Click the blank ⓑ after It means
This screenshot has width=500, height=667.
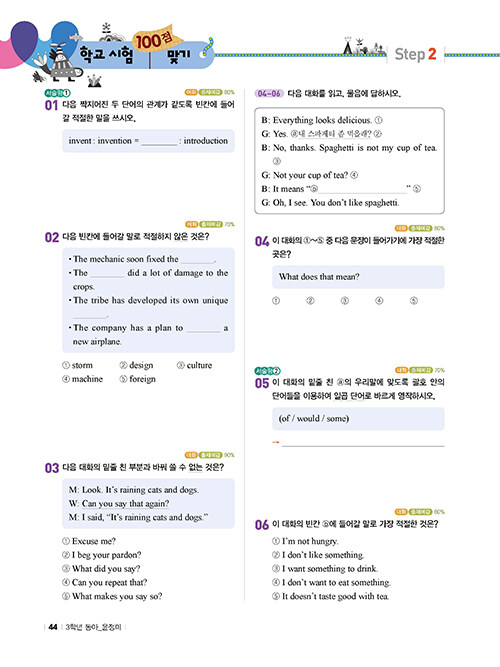click(x=361, y=189)
